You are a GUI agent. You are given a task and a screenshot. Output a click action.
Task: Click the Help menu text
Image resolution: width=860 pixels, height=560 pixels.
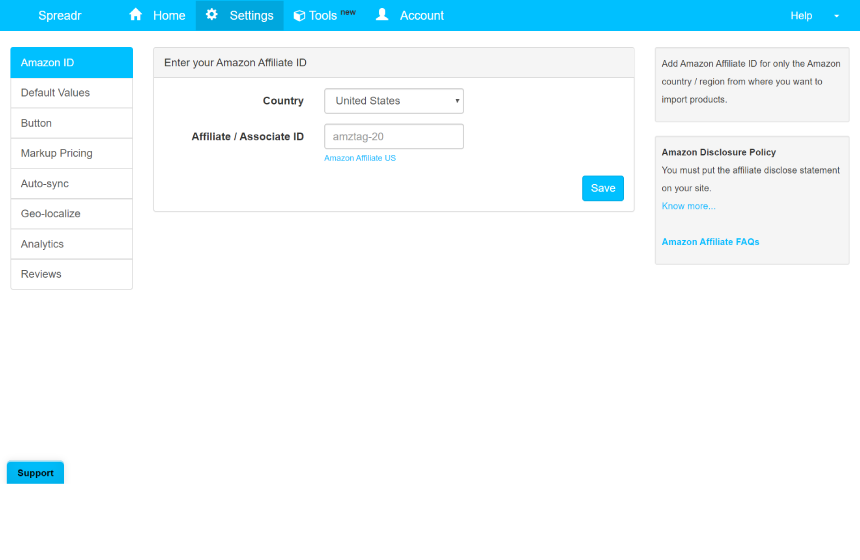coord(801,15)
